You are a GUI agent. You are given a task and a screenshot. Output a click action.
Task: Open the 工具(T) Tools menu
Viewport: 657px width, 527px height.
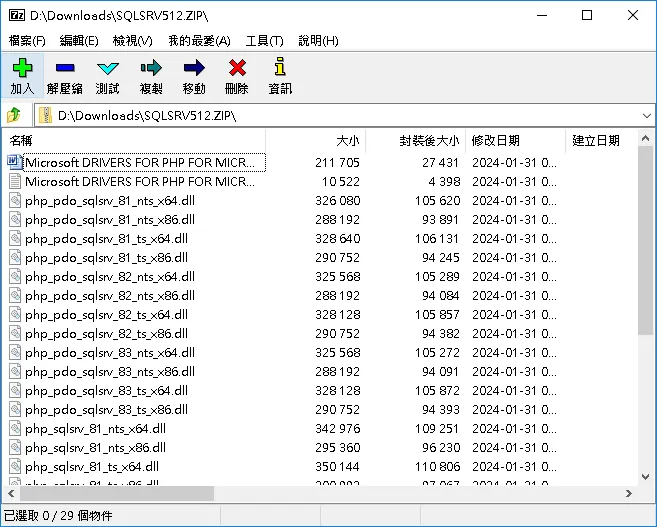(x=264, y=41)
